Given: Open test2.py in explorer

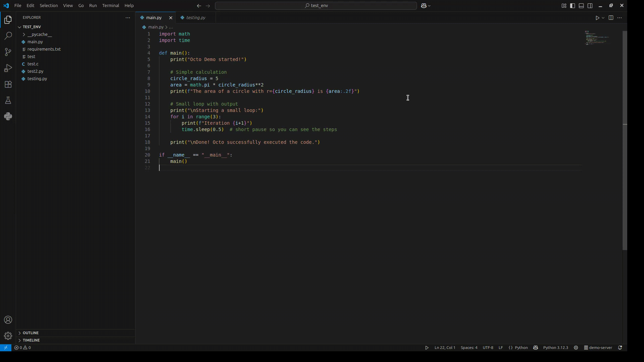Looking at the screenshot, I should (75, 71).
